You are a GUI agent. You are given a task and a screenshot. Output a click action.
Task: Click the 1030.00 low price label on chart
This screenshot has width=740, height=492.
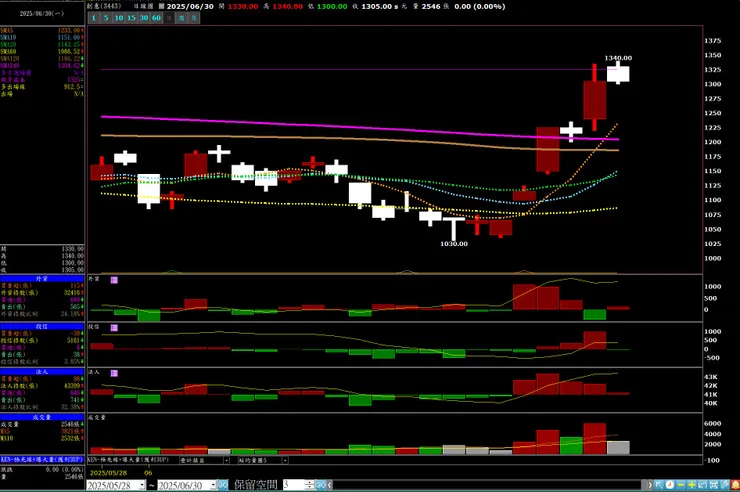pyautogui.click(x=454, y=244)
